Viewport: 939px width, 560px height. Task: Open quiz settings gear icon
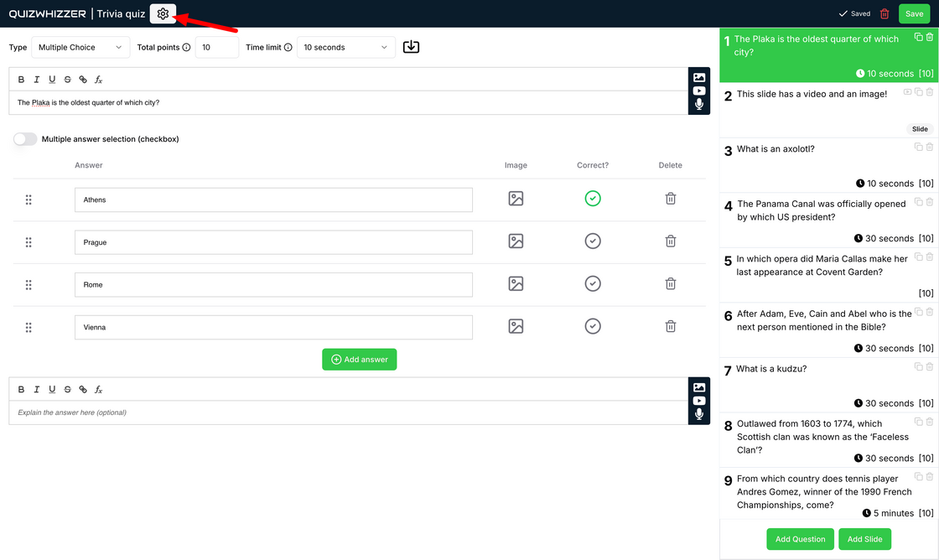[163, 13]
